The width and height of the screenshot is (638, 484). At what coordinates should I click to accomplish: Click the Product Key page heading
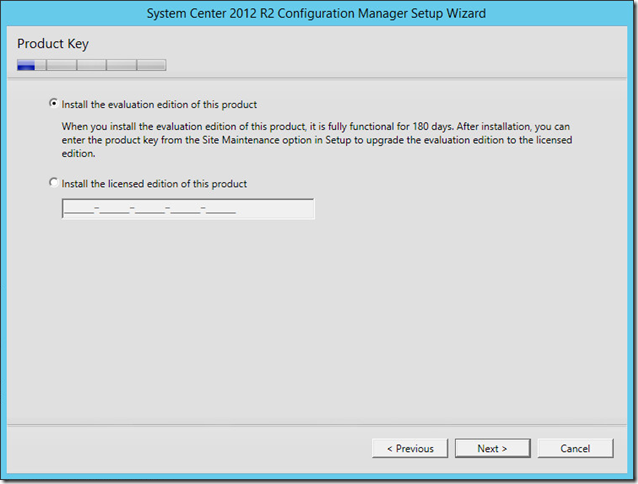tap(53, 45)
